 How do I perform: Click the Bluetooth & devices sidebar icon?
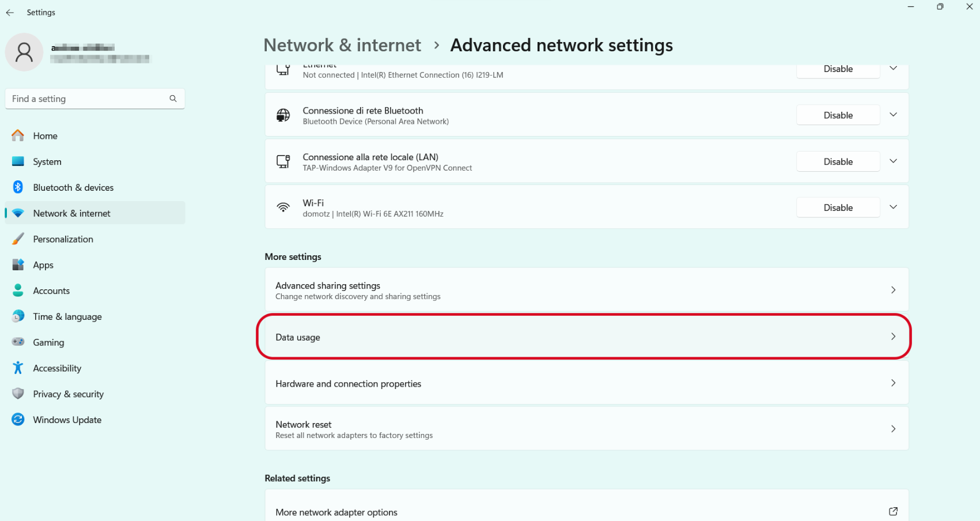(x=18, y=187)
